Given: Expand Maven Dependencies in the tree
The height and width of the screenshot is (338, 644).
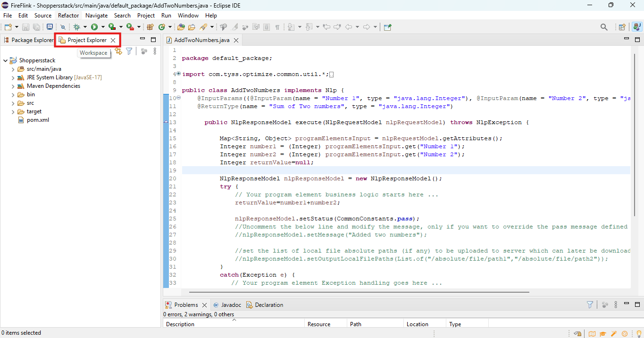Looking at the screenshot, I should (13, 86).
